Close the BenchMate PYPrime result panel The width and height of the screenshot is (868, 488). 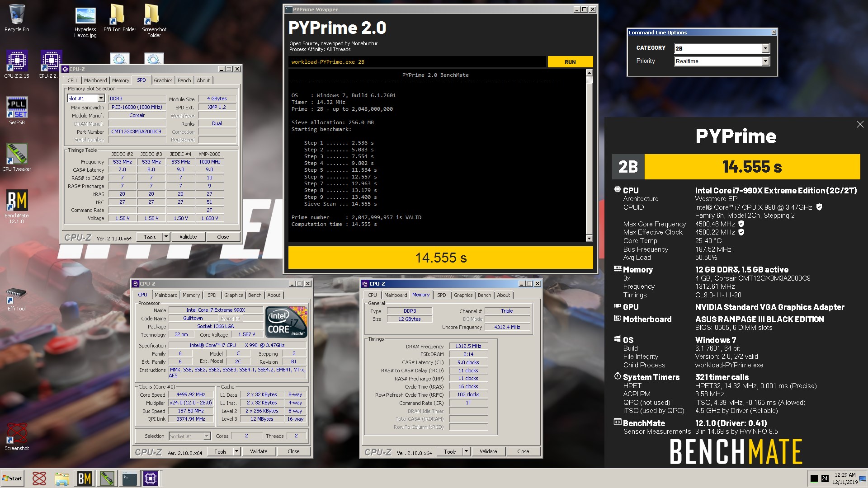(x=860, y=124)
